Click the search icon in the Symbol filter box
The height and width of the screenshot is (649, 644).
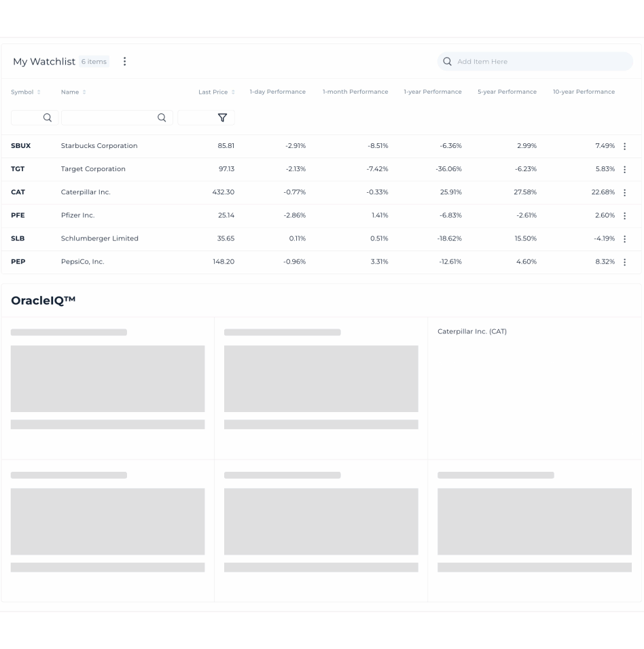(46, 117)
